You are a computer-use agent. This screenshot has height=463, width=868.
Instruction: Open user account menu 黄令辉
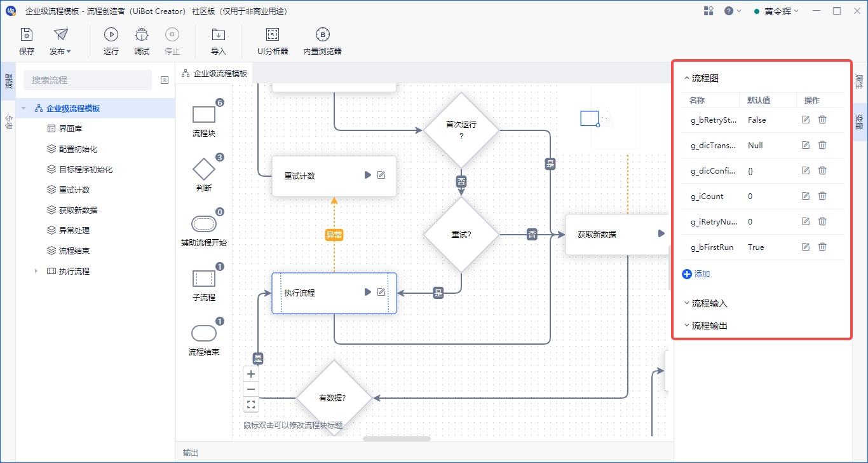tap(776, 11)
